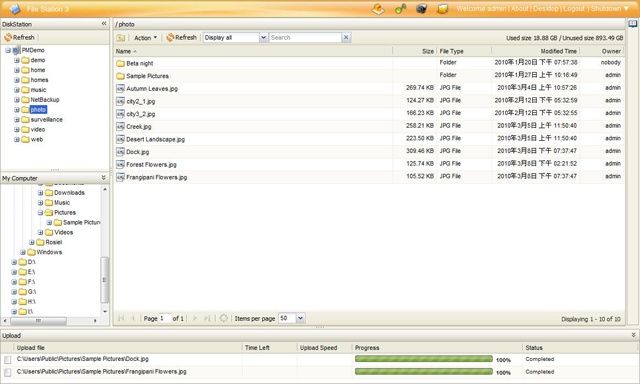Click Refresh in file list toolbar
This screenshot has width=640, height=384.
tap(182, 38)
